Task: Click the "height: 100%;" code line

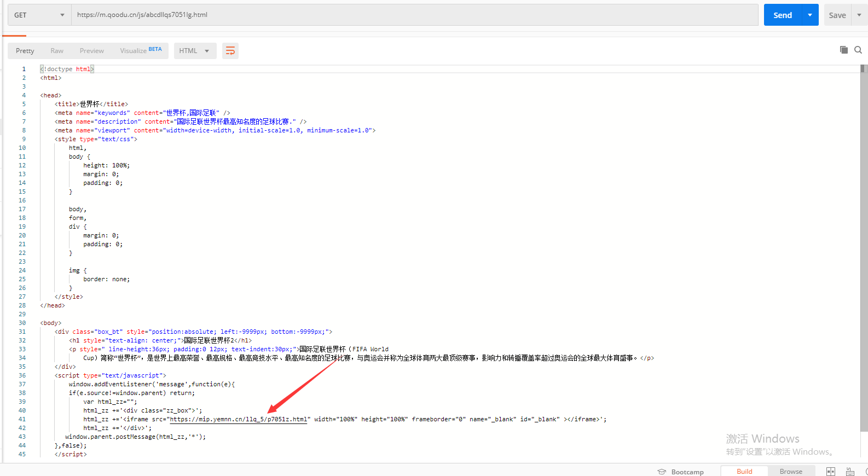Action: (106, 165)
